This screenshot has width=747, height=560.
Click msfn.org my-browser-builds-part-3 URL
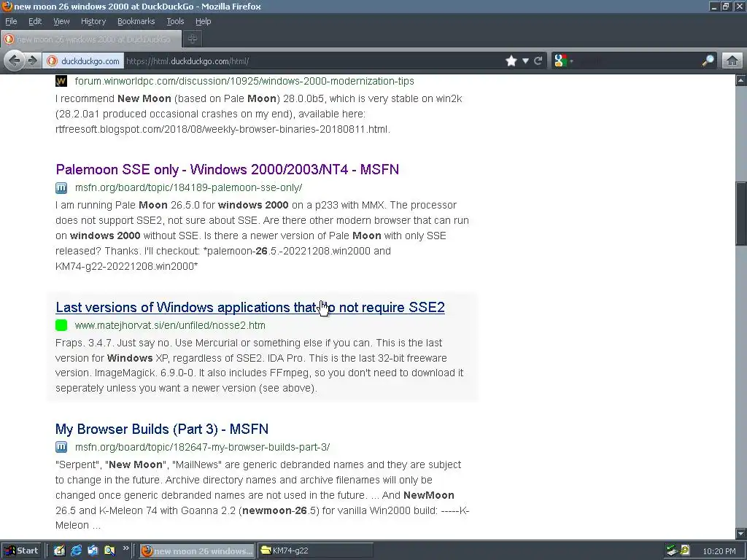coord(203,447)
